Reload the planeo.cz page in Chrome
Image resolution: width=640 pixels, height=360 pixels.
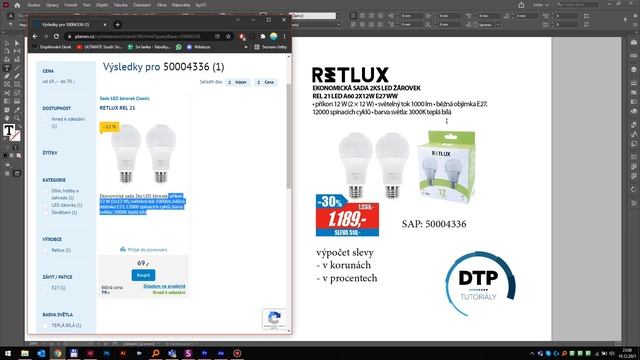coord(56,36)
